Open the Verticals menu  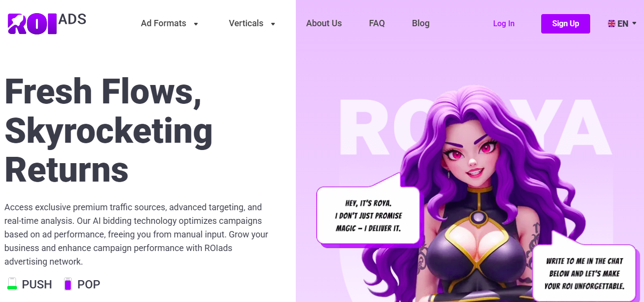[246, 23]
